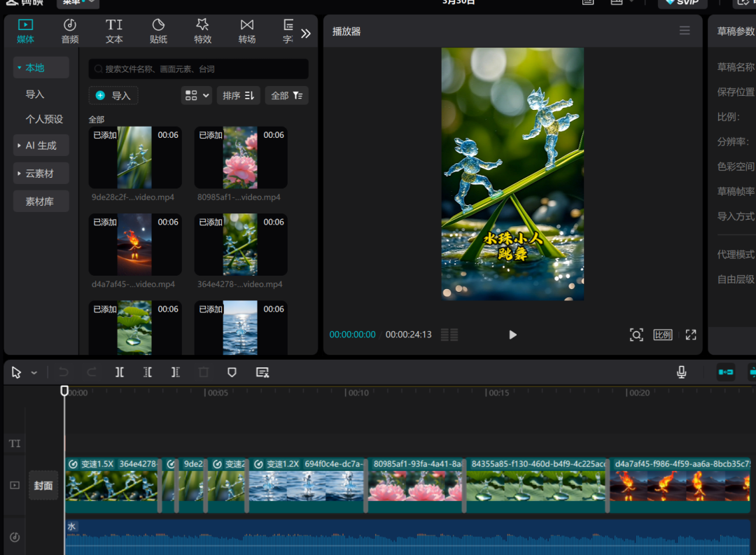Open the 媒体 media tab
This screenshot has height=555, width=756.
[26, 31]
